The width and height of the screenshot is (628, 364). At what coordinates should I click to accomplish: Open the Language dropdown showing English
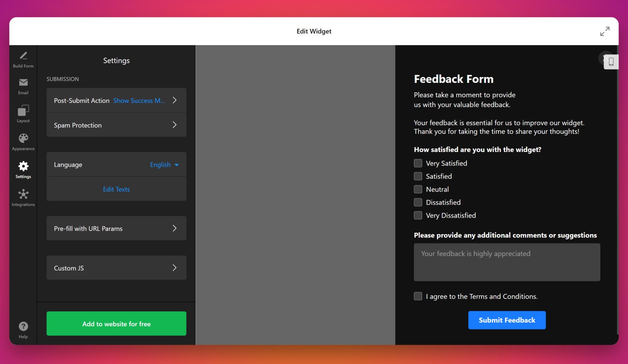(164, 165)
